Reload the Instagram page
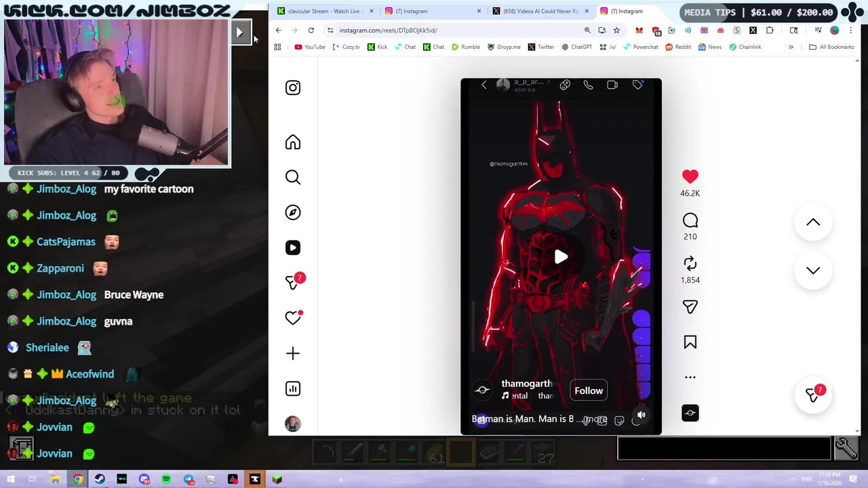868x488 pixels. click(311, 30)
